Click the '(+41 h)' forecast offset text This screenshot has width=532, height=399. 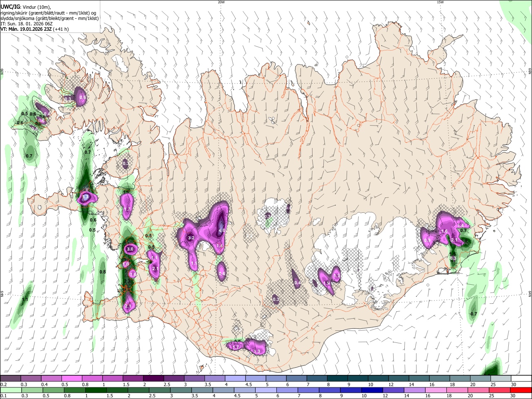coord(61,29)
